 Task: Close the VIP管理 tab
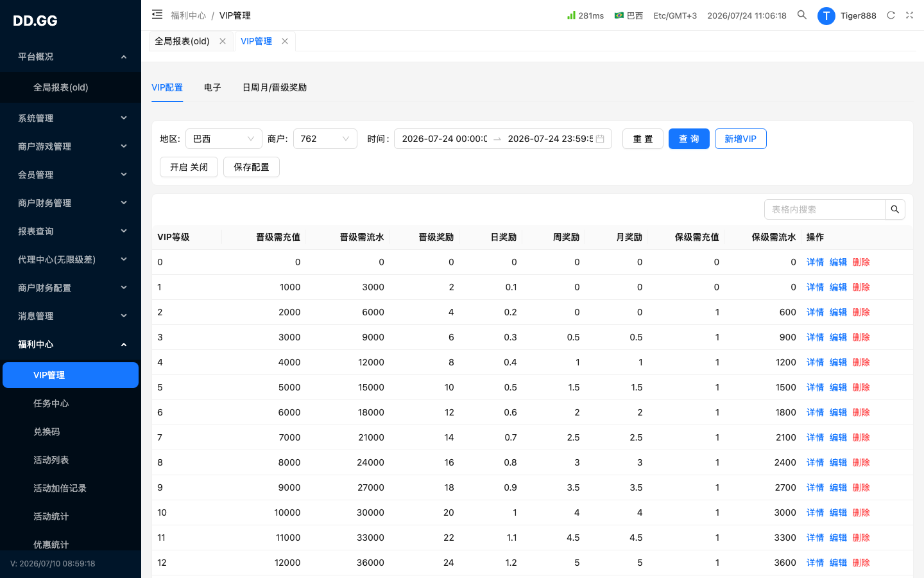(285, 41)
